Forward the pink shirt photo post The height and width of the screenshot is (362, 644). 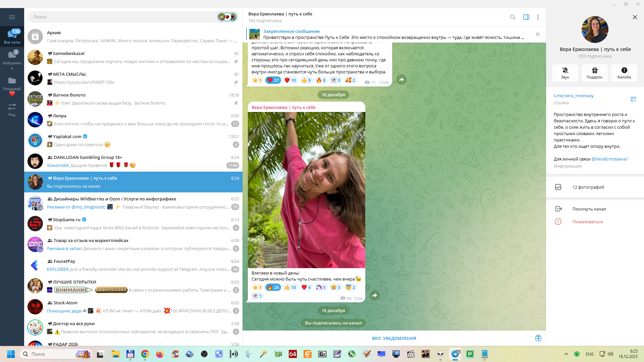point(375,295)
